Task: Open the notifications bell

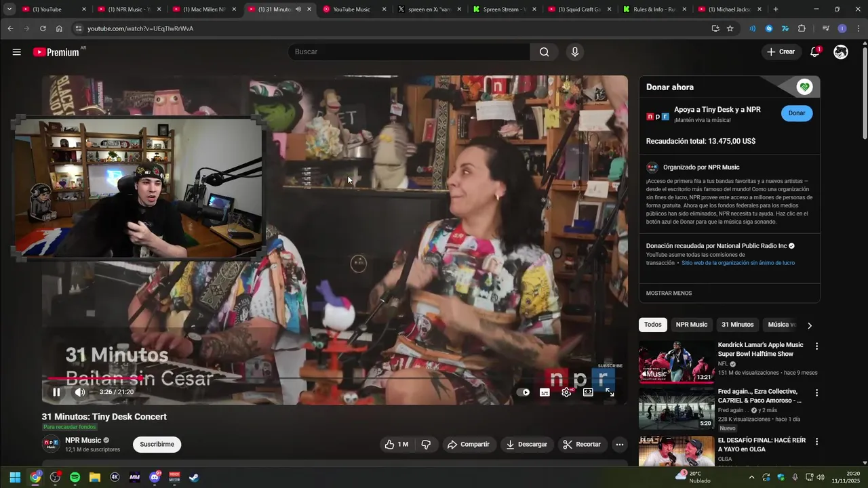Action: [815, 52]
